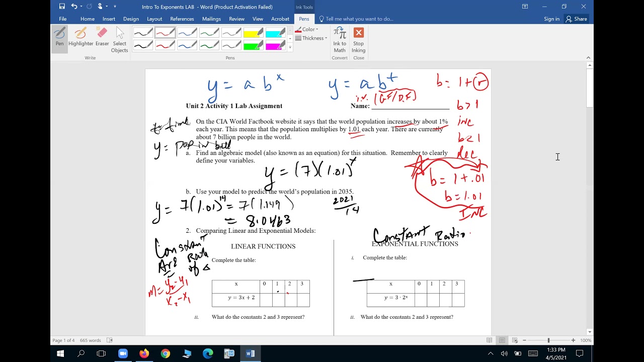This screenshot has width=644, height=362.
Task: Open the Design tab
Action: tap(131, 19)
